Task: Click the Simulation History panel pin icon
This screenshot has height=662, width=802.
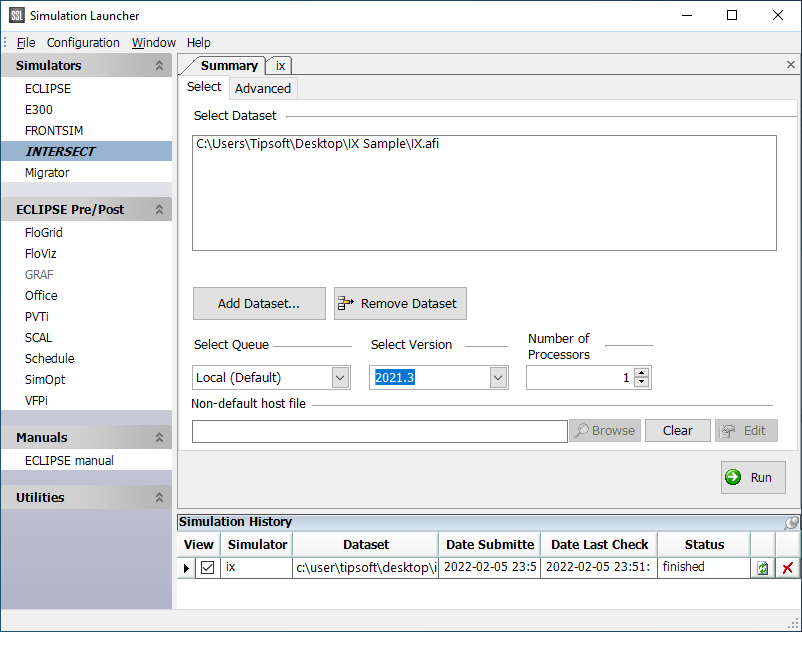Action: coord(791,522)
